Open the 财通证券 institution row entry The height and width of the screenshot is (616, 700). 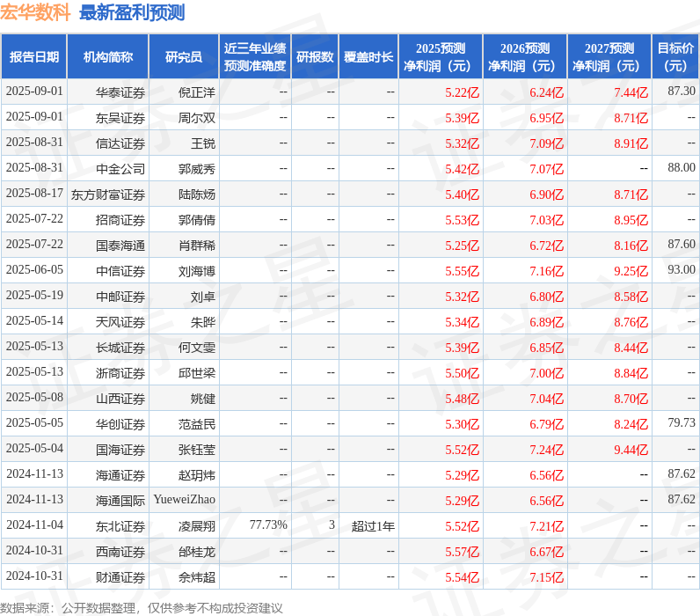(120, 577)
